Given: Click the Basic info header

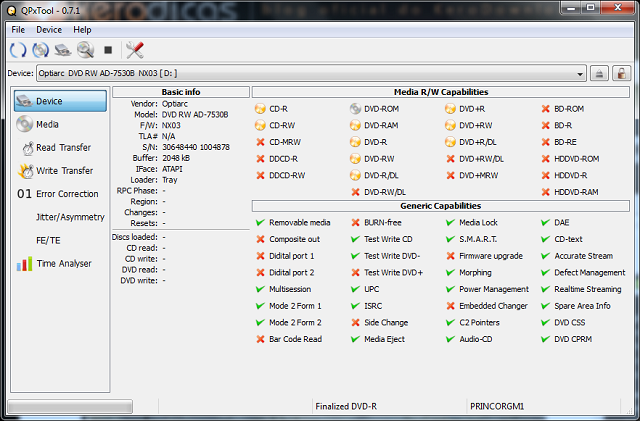Looking at the screenshot, I should tap(181, 92).
